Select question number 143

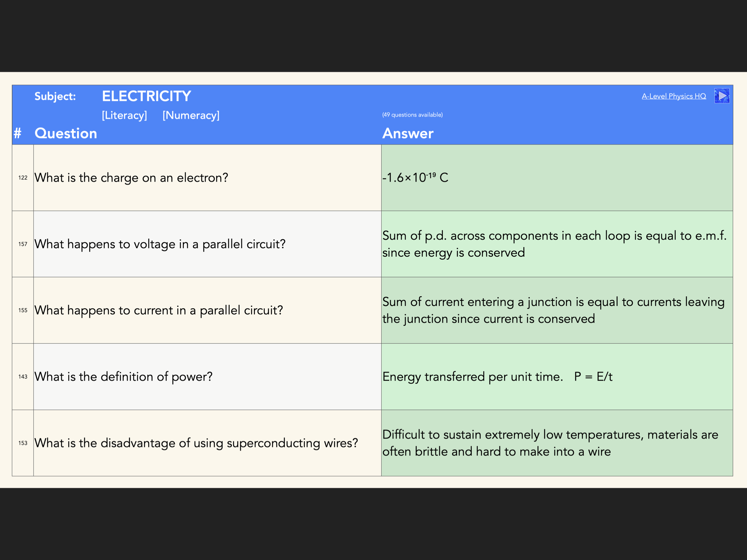point(23,377)
